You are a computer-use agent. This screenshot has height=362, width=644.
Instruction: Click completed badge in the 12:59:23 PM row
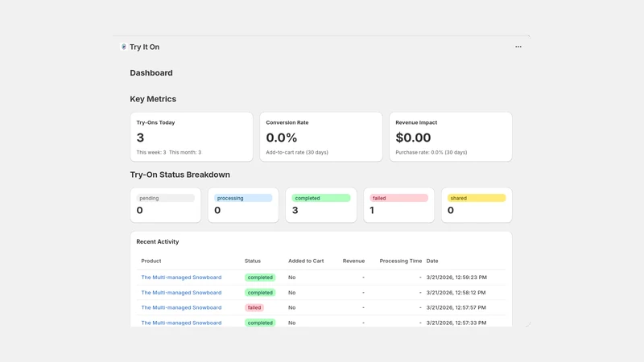click(260, 278)
